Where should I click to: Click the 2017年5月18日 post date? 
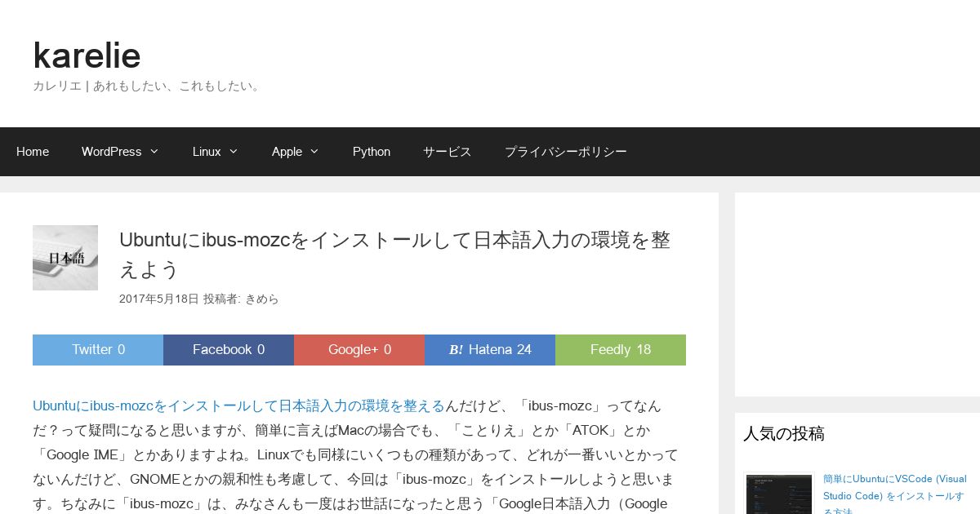158,299
